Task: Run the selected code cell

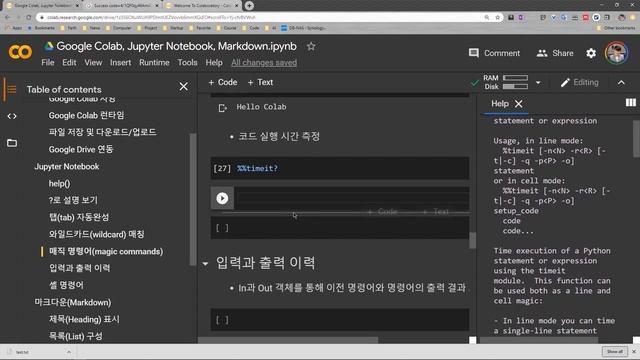Action: pyautogui.click(x=222, y=198)
